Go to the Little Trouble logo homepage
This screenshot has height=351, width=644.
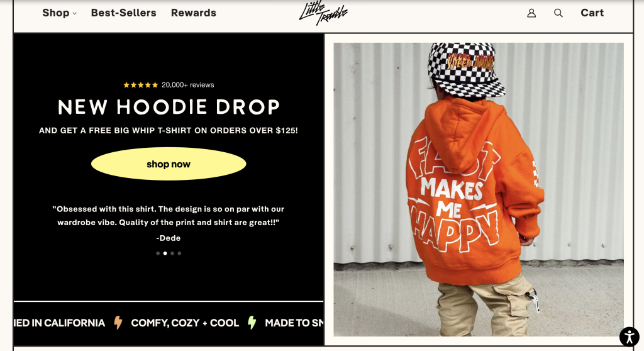click(x=323, y=13)
